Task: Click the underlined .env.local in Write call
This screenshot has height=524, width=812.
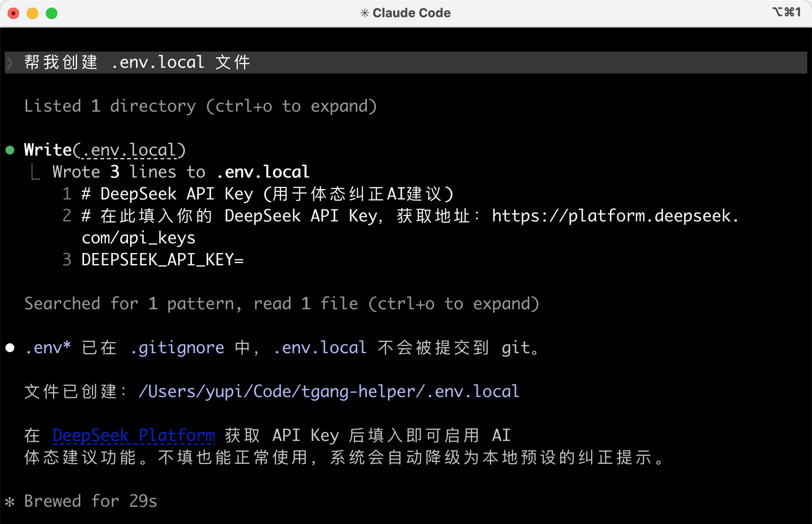Action: (129, 150)
